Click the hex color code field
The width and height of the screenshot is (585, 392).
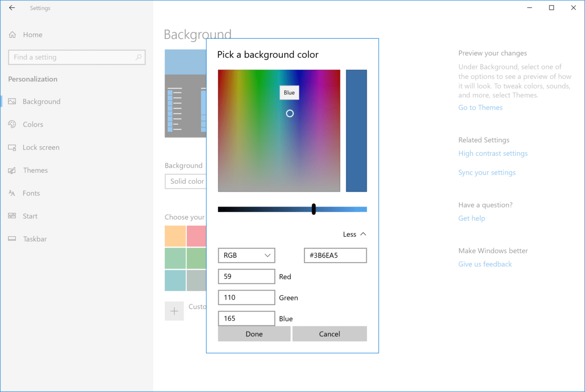[335, 255]
